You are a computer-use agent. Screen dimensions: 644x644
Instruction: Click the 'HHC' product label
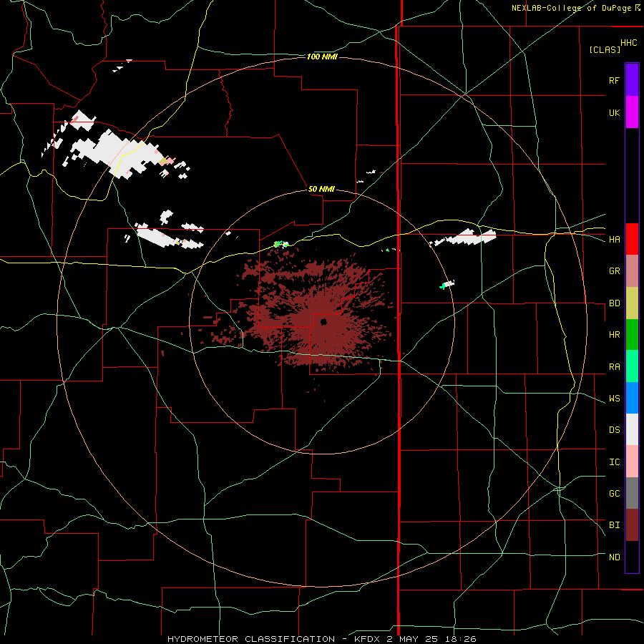[x=628, y=43]
